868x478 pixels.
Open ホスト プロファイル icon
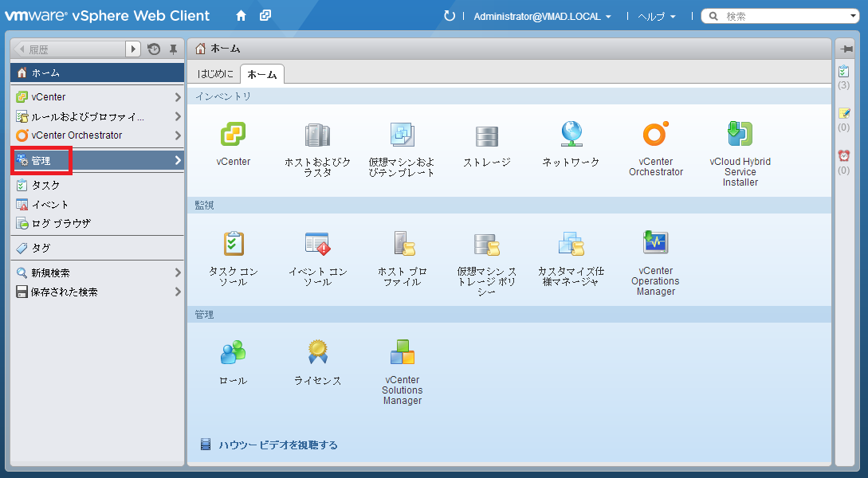(403, 244)
